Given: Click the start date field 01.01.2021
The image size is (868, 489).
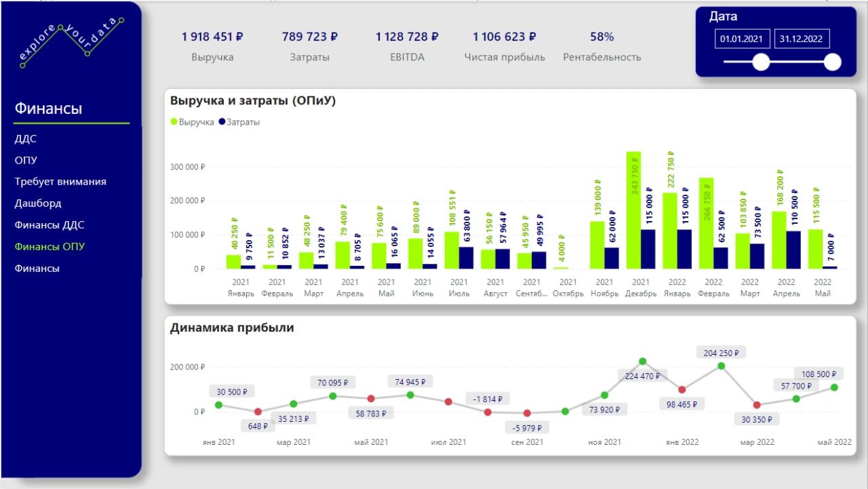Looking at the screenshot, I should coord(742,39).
